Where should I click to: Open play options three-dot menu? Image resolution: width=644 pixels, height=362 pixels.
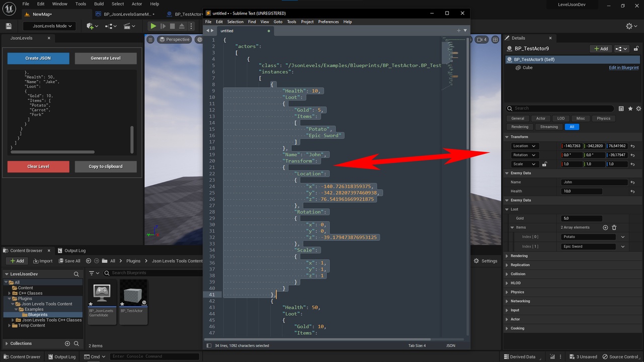(192, 26)
